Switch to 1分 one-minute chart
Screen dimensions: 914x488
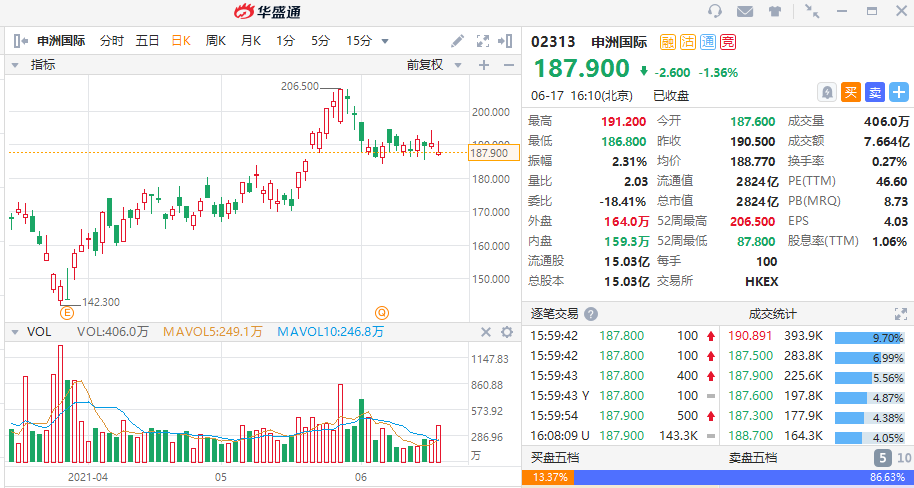pos(286,41)
